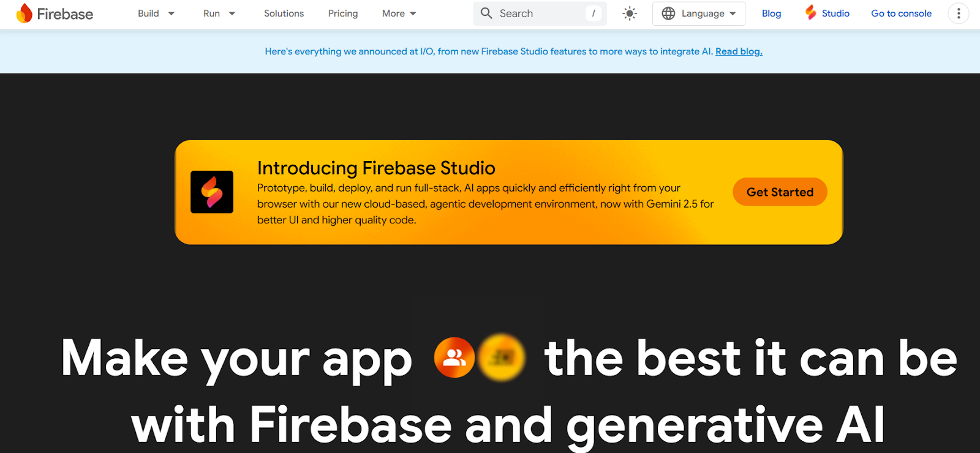Viewport: 980px width, 453px height.
Task: Open the three-dot overflow menu
Action: (959, 13)
